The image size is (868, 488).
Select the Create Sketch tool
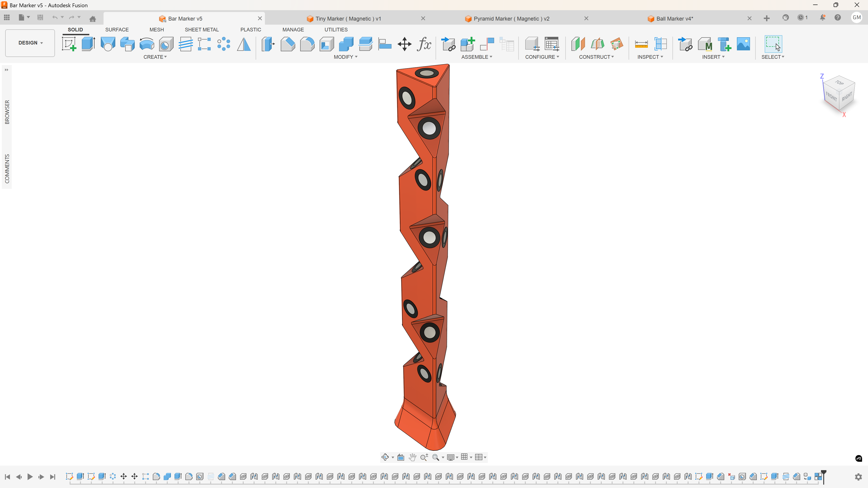click(x=69, y=44)
